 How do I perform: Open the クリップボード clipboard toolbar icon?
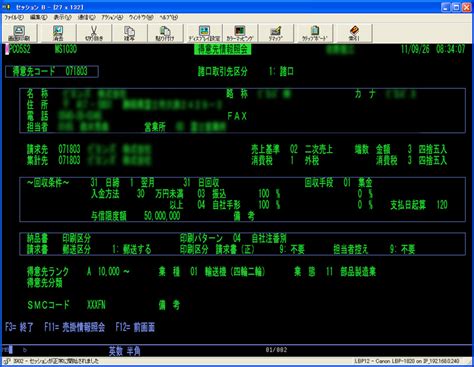[314, 33]
